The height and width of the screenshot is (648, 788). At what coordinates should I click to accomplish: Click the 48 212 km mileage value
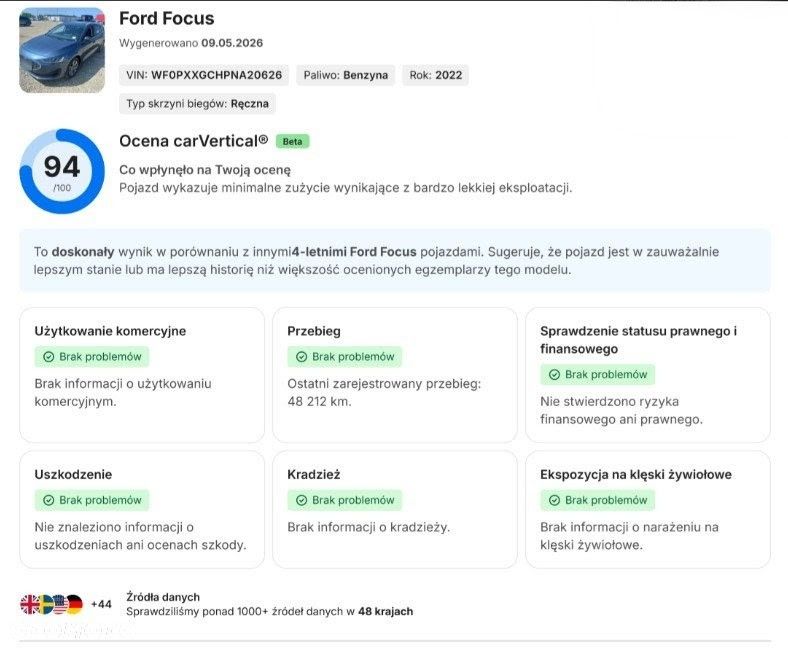(319, 402)
